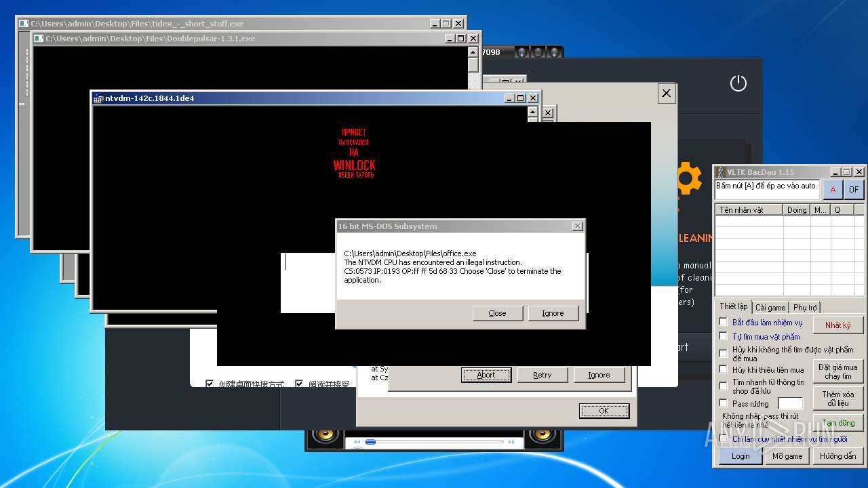Click the large X button on gray dialog

point(666,93)
